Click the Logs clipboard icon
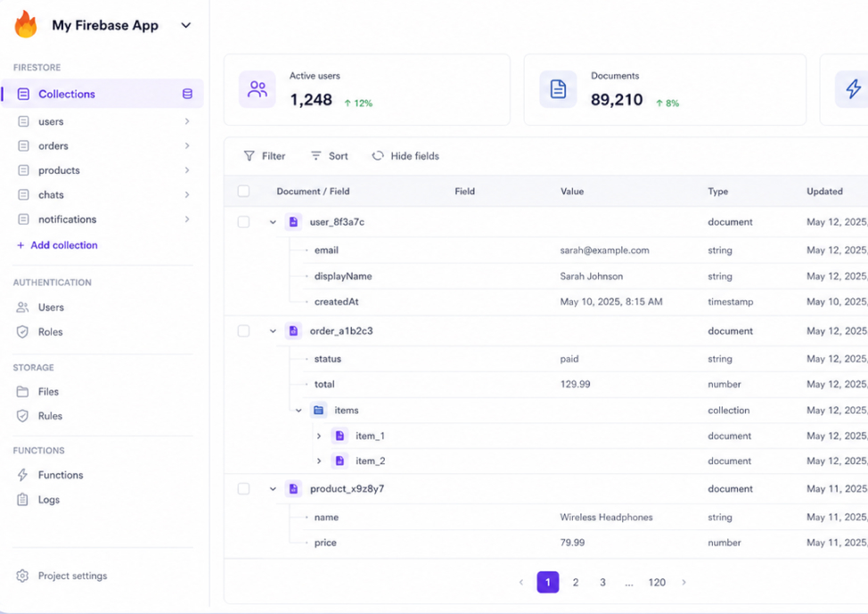Viewport: 868px width, 614px height. tap(22, 499)
